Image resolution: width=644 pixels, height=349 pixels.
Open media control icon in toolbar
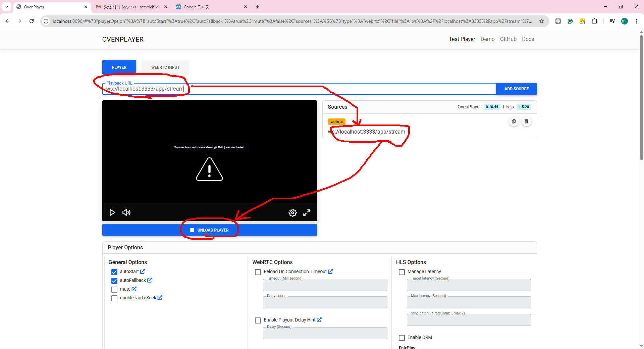[612, 21]
